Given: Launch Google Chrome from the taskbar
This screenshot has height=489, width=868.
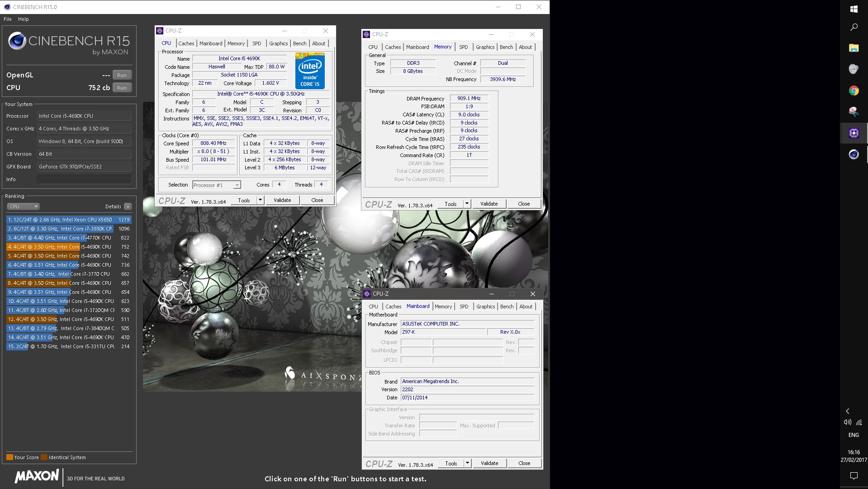Looking at the screenshot, I should tap(854, 91).
